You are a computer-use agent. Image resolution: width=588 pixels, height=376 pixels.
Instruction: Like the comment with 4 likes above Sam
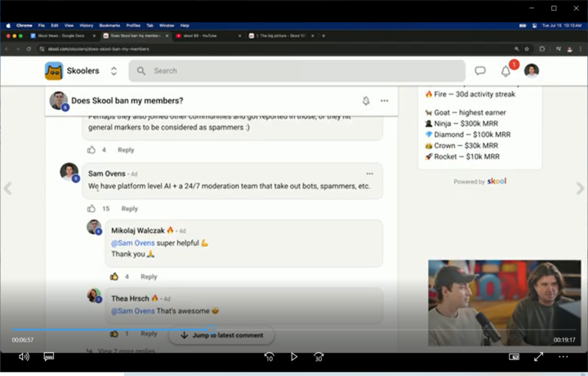pyautogui.click(x=91, y=150)
